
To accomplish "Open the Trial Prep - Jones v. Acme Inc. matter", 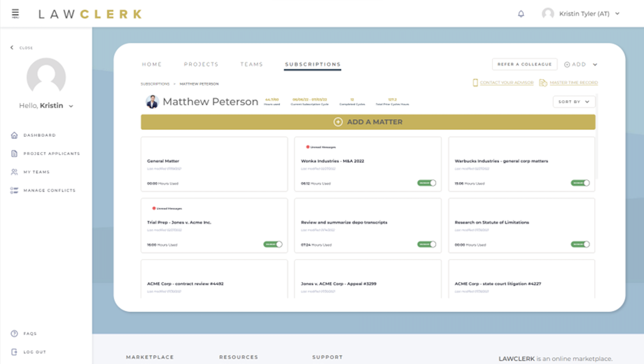I will pyautogui.click(x=214, y=225).
